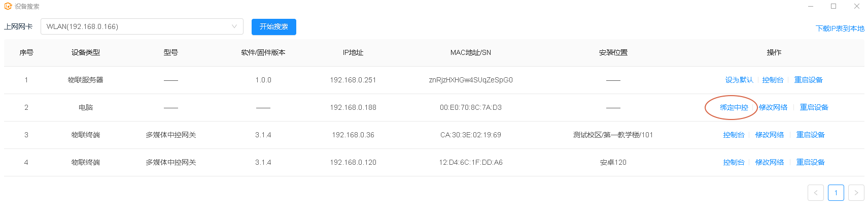Click the 设备搜索 app logo icon
Image resolution: width=868 pixels, height=210 pixels.
point(8,6)
